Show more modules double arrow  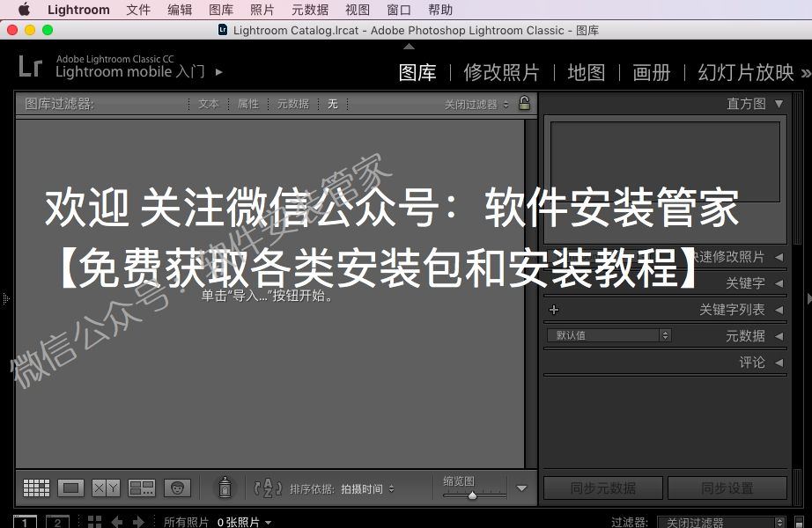pyautogui.click(x=806, y=73)
